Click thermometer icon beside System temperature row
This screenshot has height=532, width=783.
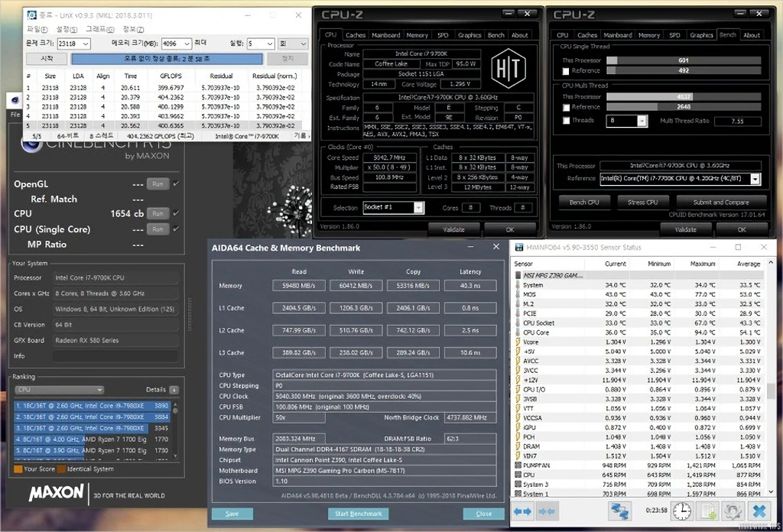click(518, 285)
